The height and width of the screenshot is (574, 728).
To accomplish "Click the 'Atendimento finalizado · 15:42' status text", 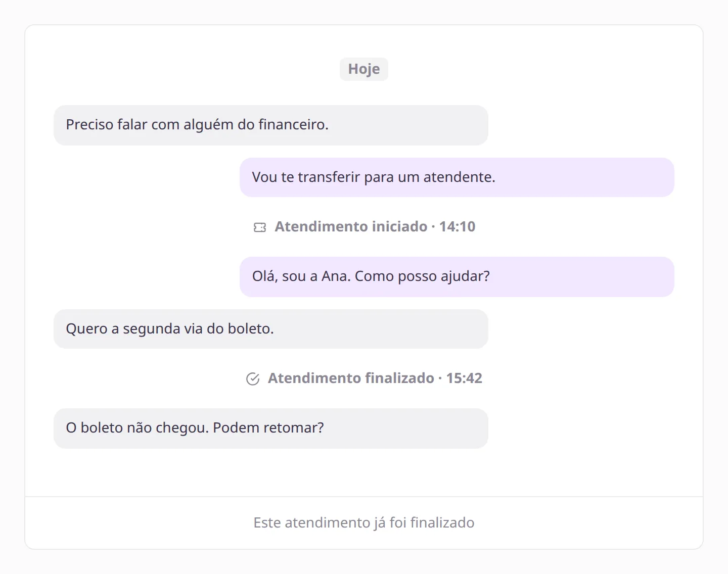I will tap(375, 378).
